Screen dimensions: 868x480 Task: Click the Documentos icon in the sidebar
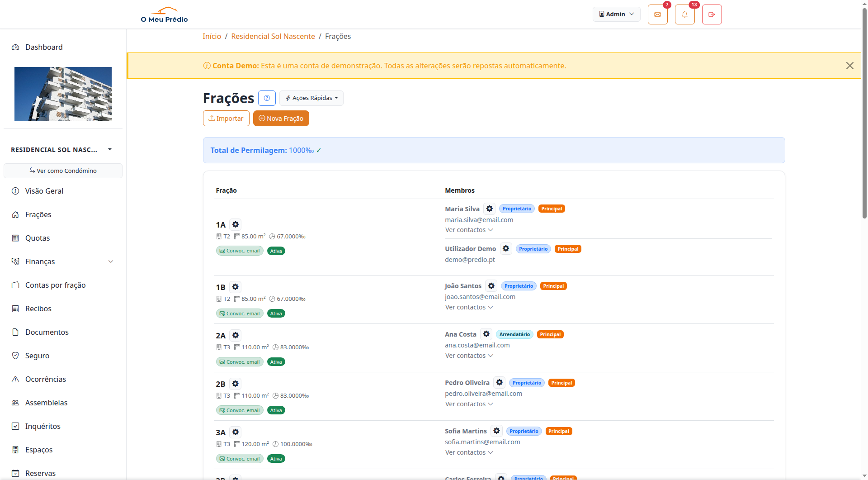(15, 332)
